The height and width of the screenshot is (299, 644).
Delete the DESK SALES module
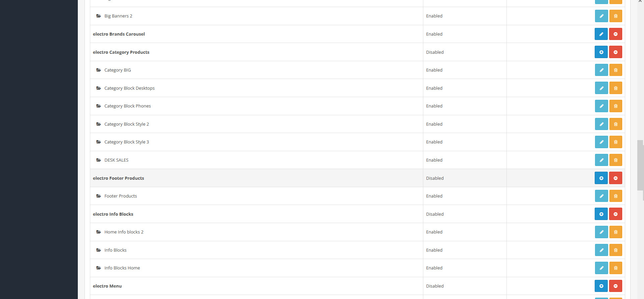[x=615, y=160]
